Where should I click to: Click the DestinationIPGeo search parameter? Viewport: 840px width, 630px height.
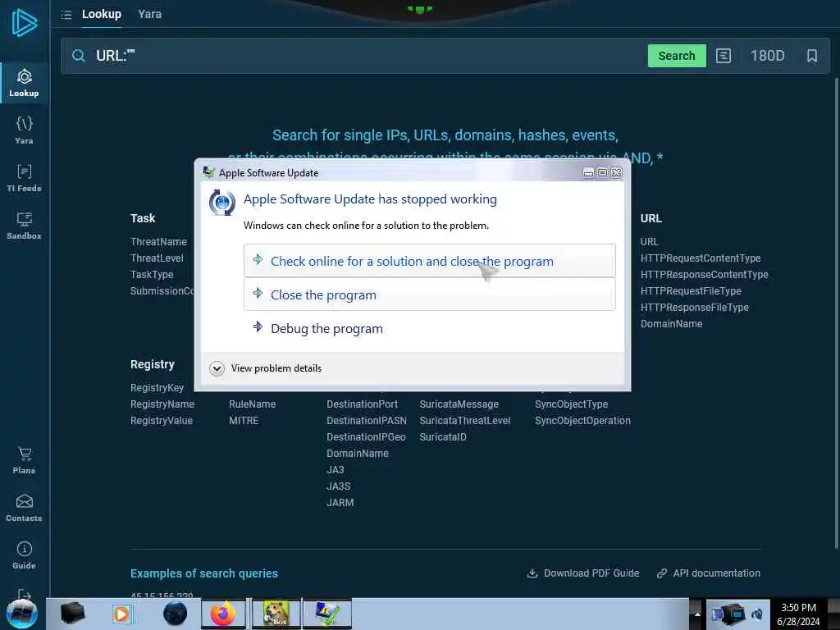[366, 437]
